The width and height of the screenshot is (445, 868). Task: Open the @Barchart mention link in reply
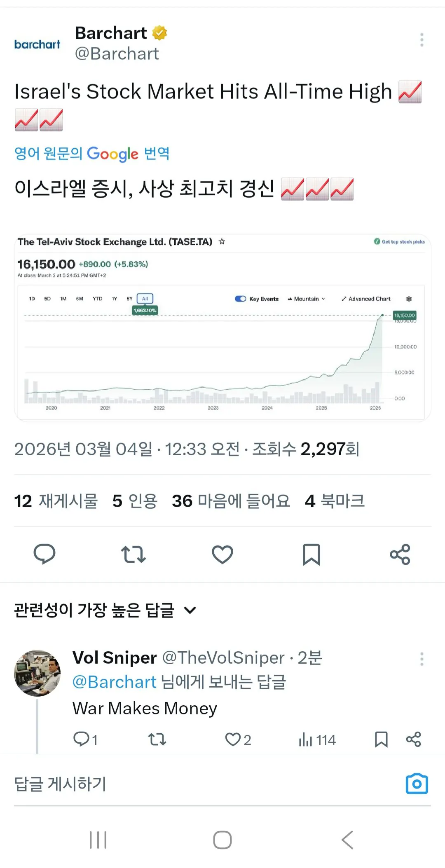click(115, 682)
